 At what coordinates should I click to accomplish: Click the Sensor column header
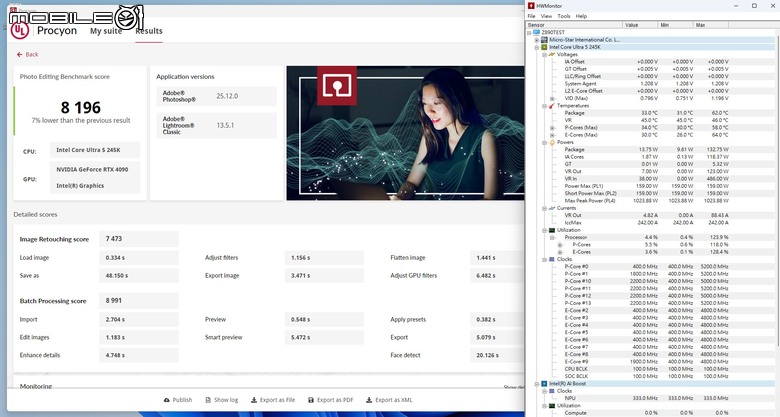point(575,25)
